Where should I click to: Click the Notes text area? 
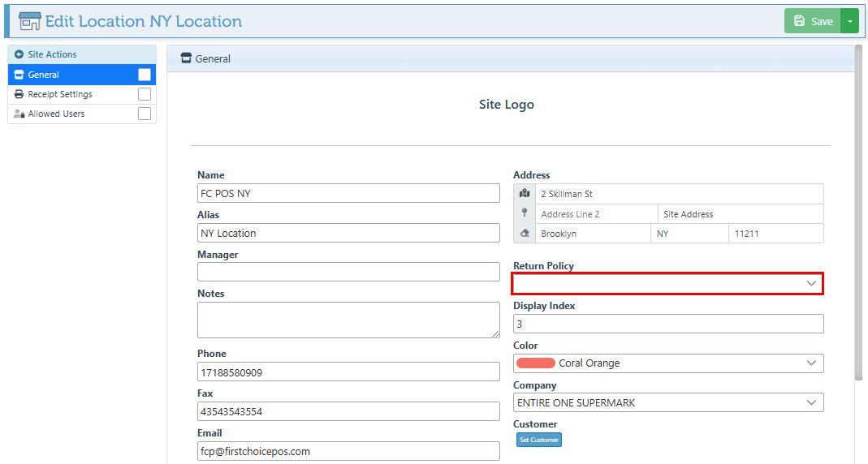tap(348, 320)
